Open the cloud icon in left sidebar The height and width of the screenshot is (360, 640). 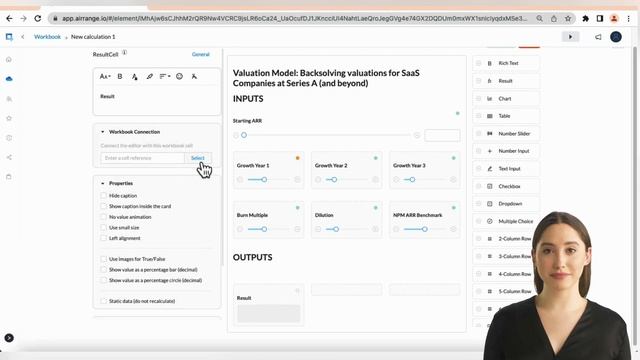point(9,79)
